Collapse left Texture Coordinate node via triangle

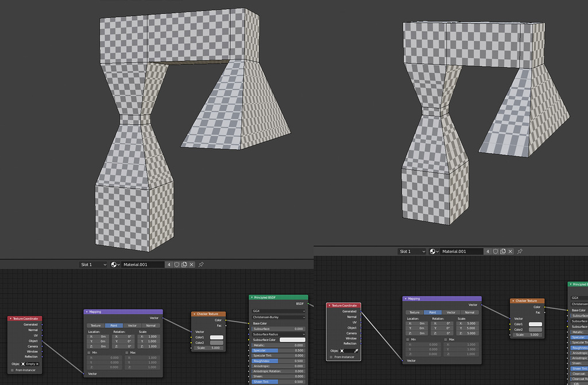click(10, 318)
